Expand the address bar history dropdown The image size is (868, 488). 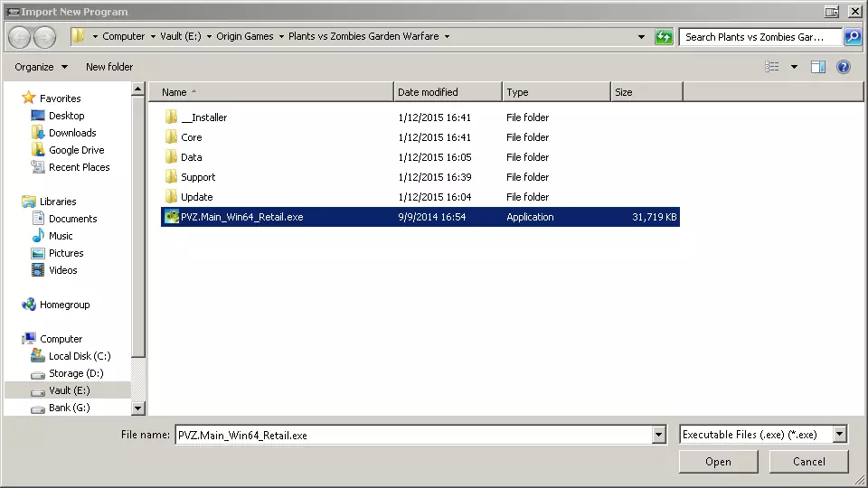641,37
